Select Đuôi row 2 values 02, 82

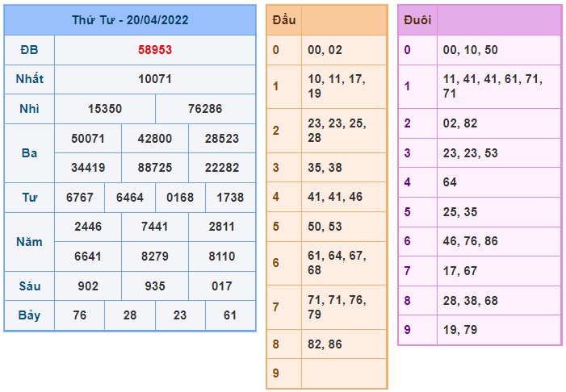point(460,123)
